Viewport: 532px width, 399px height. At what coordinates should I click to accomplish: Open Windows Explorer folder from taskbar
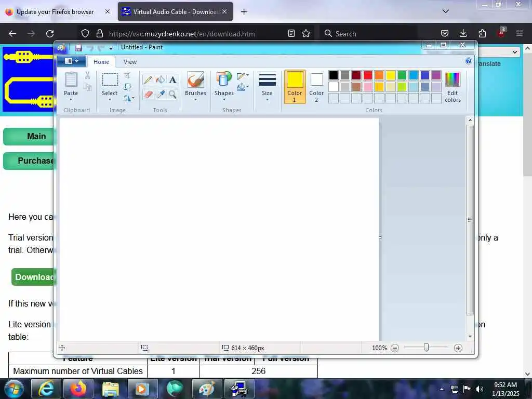point(110,389)
